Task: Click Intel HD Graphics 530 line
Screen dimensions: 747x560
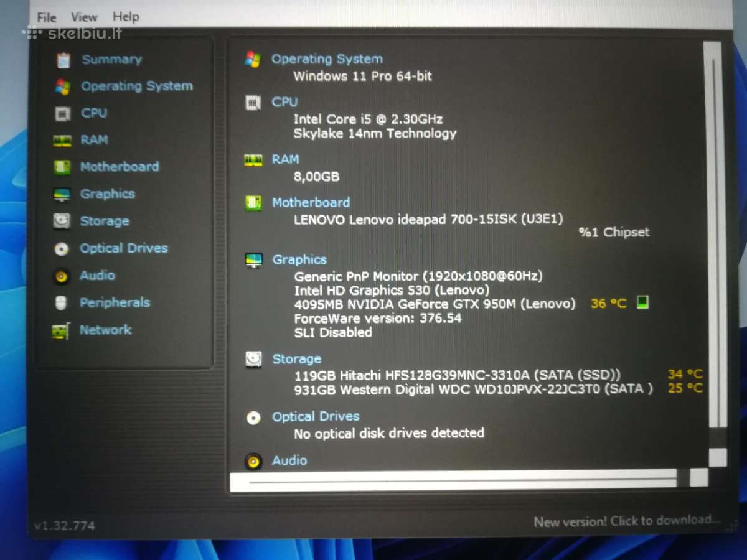Action: (x=392, y=291)
